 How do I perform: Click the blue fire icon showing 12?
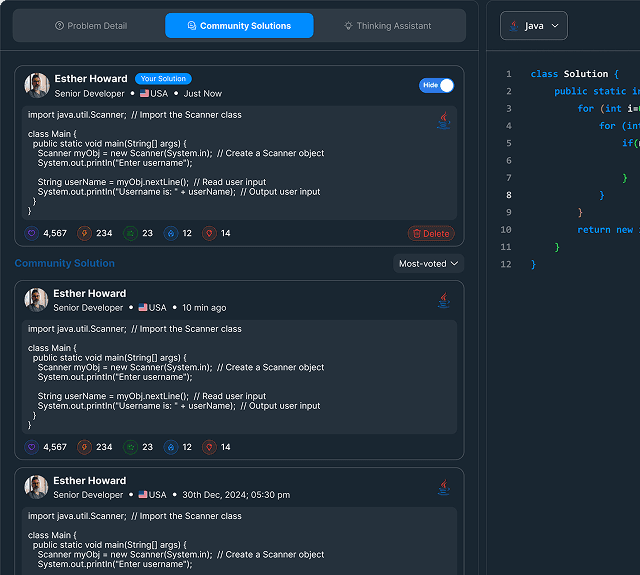coord(170,233)
